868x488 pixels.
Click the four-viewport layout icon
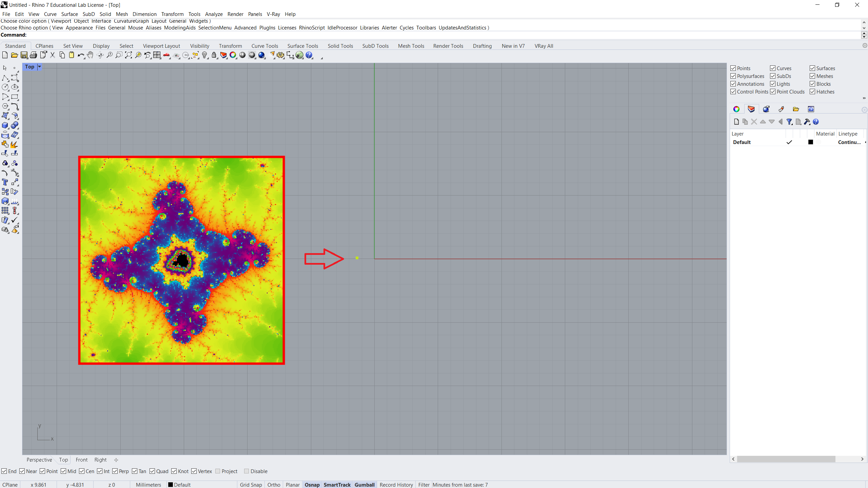(157, 55)
